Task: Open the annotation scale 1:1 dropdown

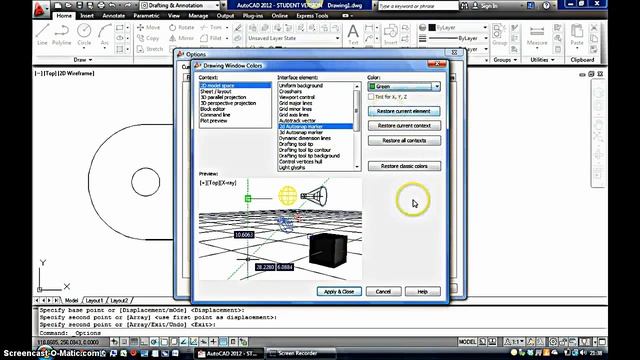Action: (x=514, y=342)
